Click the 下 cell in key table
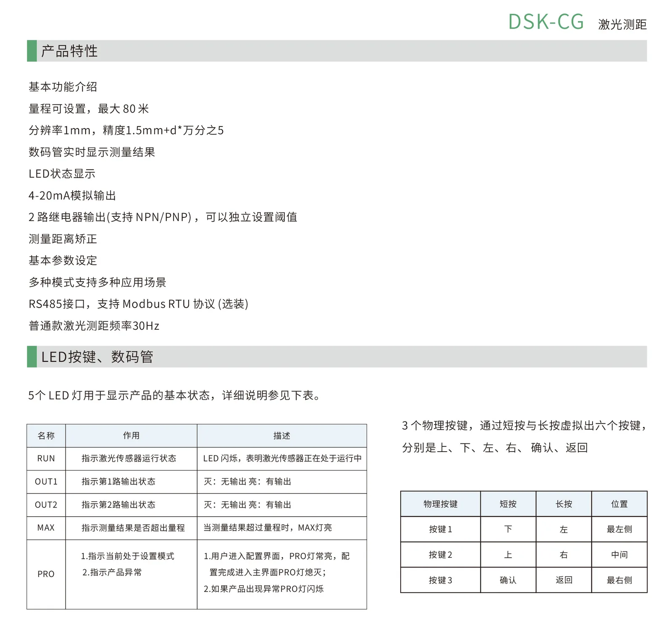Image resolution: width=672 pixels, height=623 pixels. click(x=508, y=529)
